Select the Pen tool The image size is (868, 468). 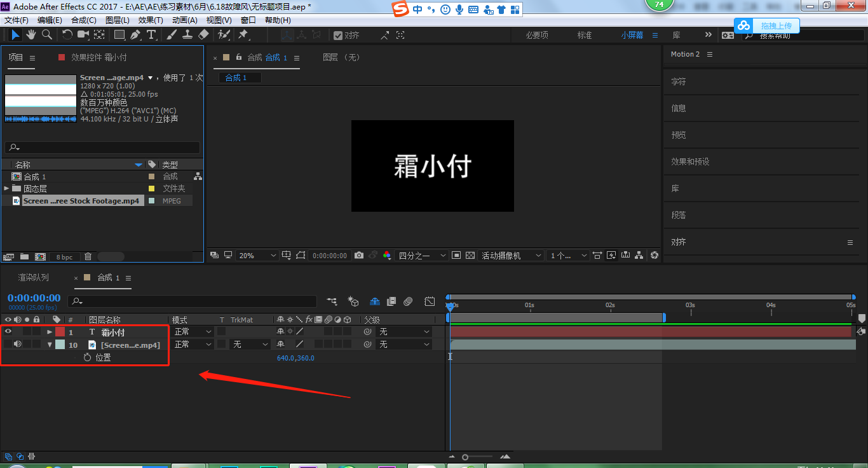(x=135, y=35)
